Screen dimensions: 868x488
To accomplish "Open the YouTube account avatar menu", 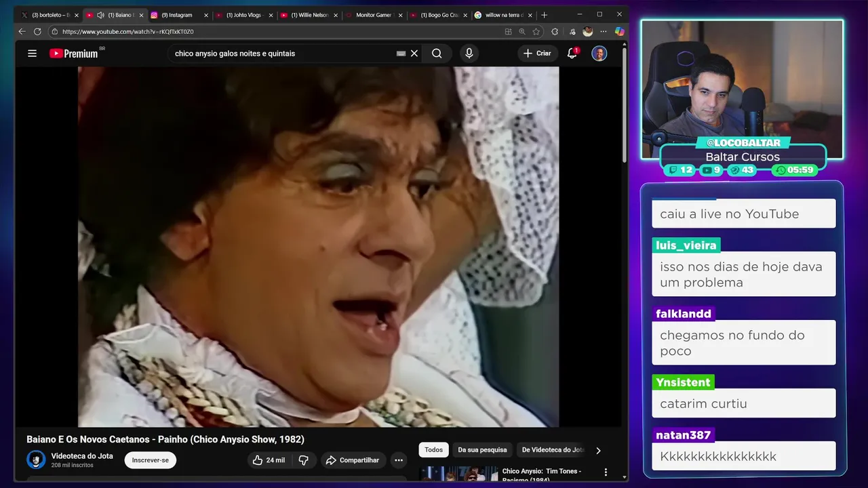I will click(x=599, y=54).
